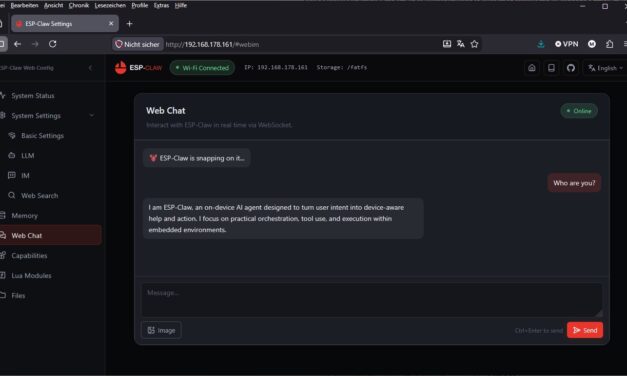Open the System Status page
627x376 pixels.
pos(33,96)
